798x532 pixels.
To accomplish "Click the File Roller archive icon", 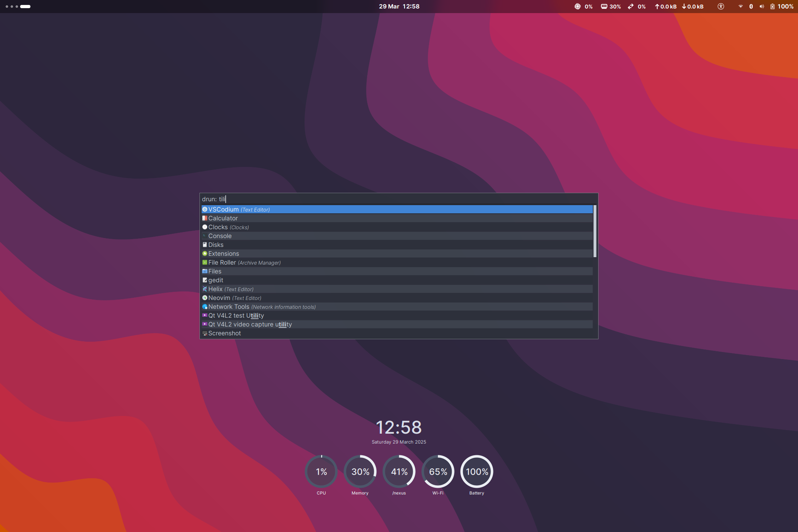I will click(205, 262).
